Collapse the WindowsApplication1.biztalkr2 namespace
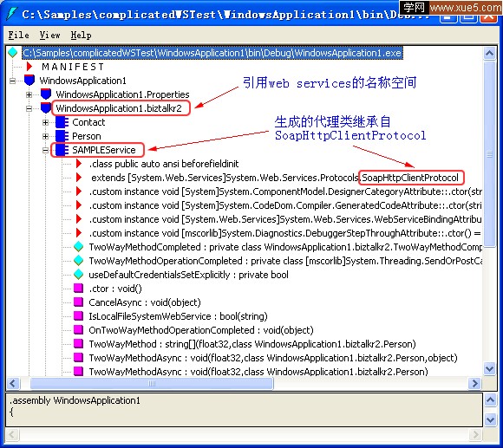503x448 pixels. coord(29,108)
